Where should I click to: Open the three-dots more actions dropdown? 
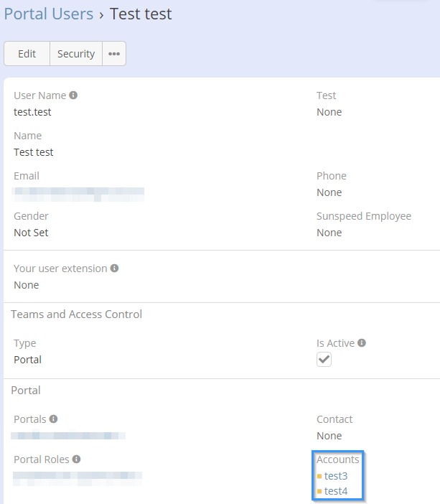[114, 54]
